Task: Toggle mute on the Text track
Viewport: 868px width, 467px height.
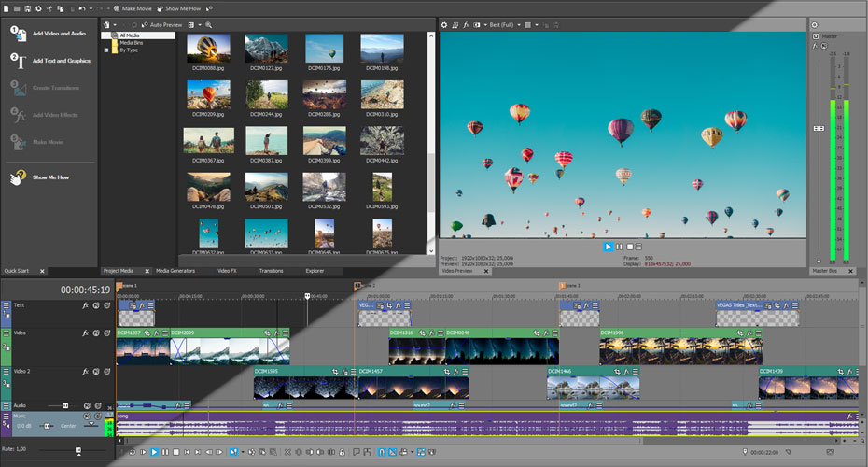Action: [96, 305]
